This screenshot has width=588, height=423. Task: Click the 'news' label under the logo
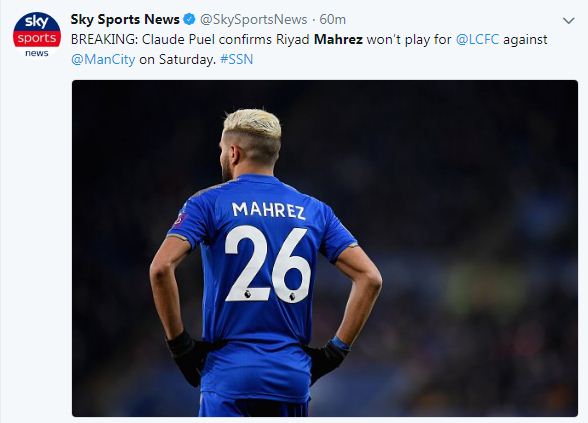[37, 53]
